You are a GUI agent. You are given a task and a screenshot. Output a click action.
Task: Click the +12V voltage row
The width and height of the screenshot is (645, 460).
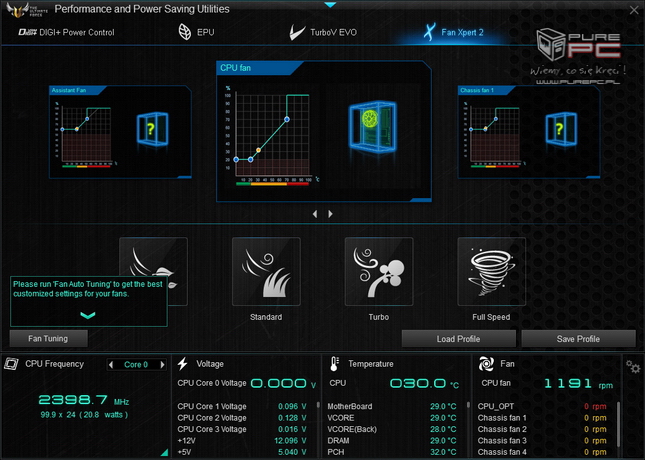coord(243,441)
